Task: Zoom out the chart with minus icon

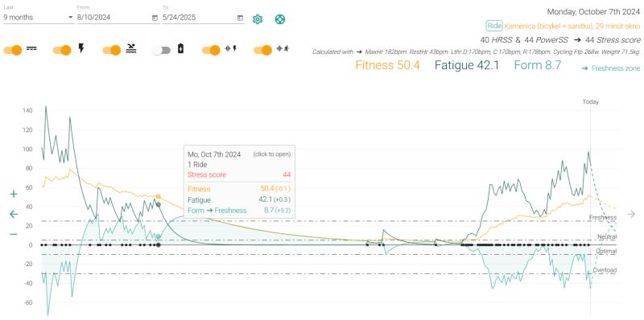Action: 14,234
